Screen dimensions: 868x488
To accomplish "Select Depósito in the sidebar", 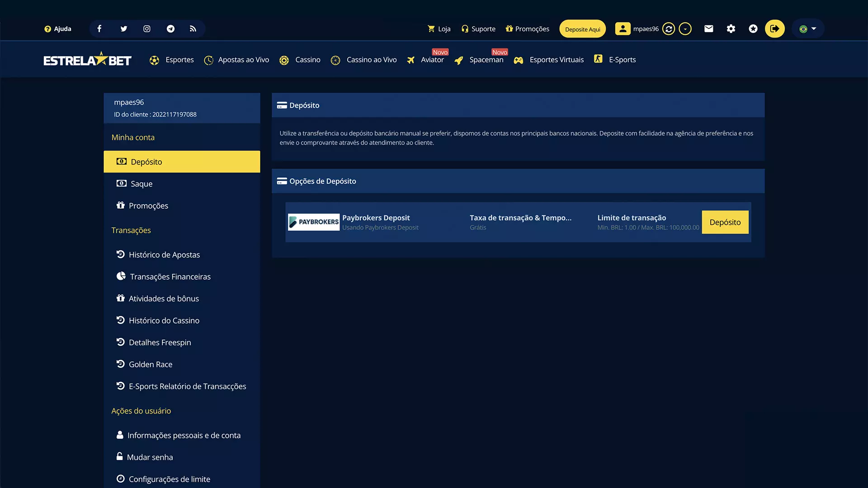I will 182,162.
